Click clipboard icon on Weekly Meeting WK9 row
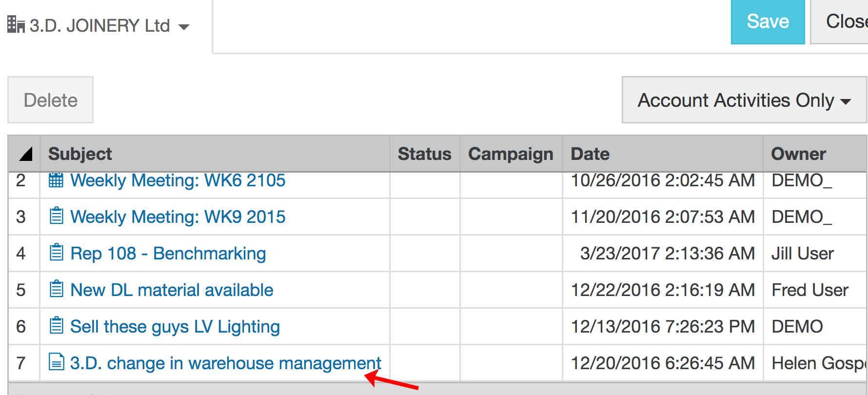 [57, 216]
